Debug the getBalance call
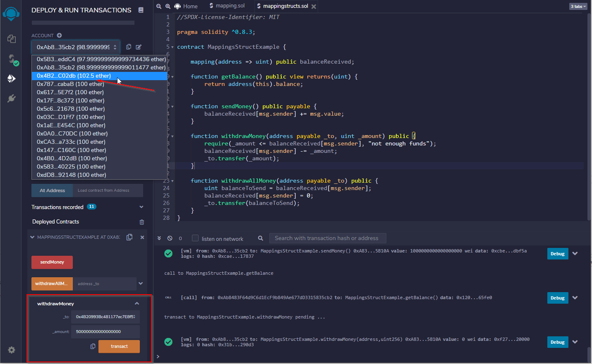 tap(558, 298)
